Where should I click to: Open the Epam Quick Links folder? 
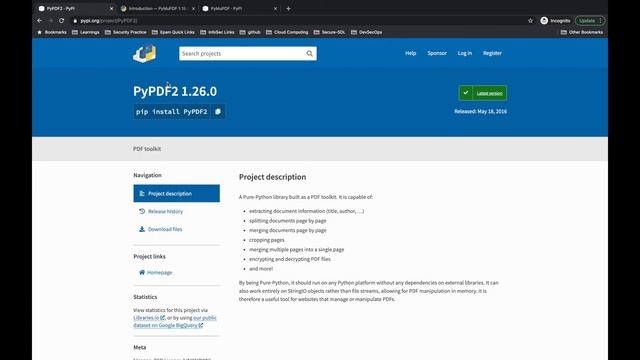tap(173, 32)
